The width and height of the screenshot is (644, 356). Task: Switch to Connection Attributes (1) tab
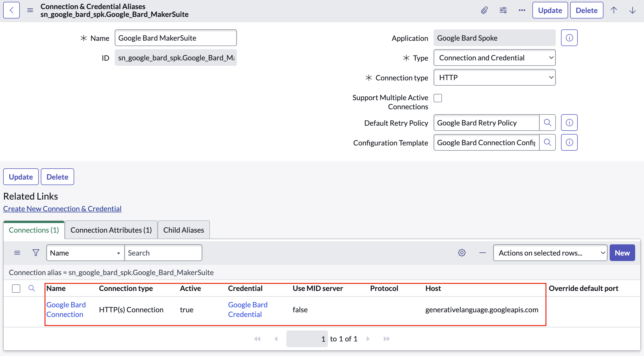pos(111,230)
